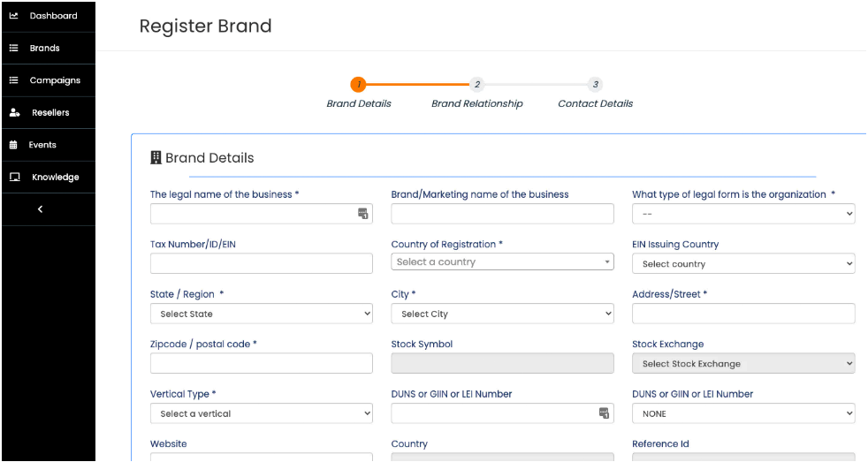Viewport: 868px width, 462px height.
Task: Open the legal form type dropdown
Action: [x=743, y=214]
